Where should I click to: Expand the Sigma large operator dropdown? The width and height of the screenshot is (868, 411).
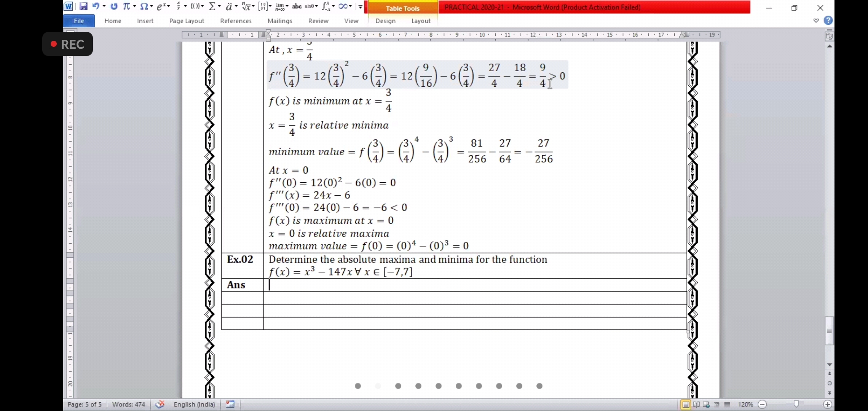pos(220,6)
